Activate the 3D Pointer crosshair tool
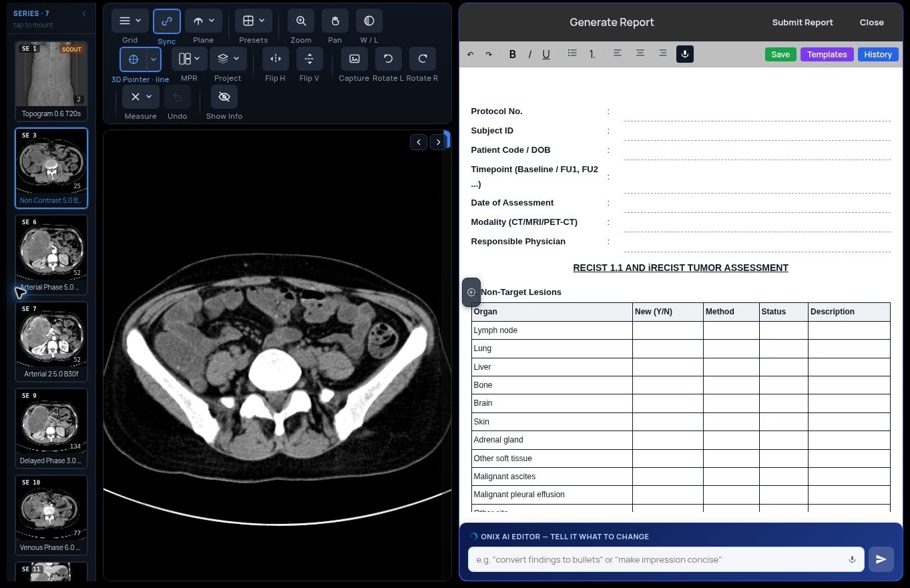The width and height of the screenshot is (910, 588). (x=134, y=59)
